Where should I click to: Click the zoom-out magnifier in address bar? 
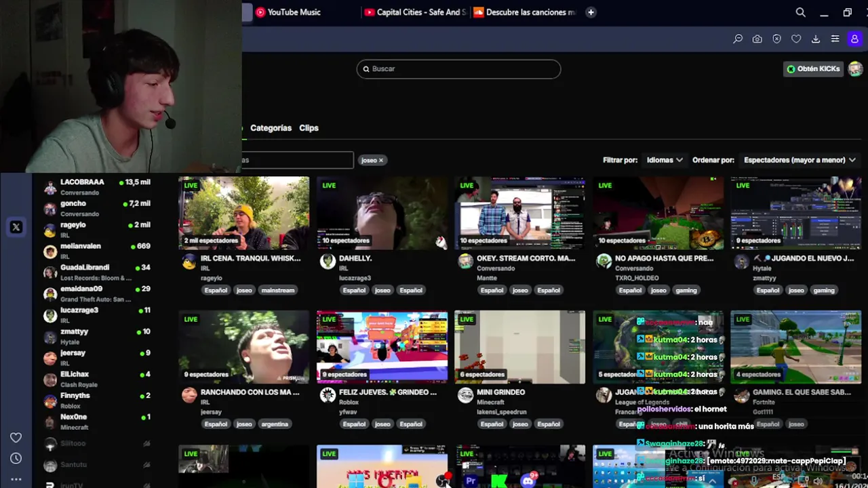point(738,39)
